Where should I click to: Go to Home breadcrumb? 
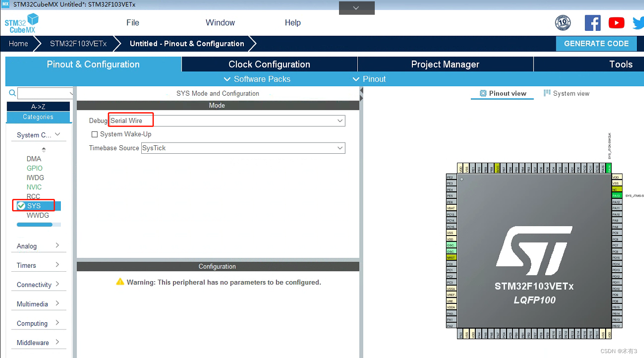tap(18, 44)
